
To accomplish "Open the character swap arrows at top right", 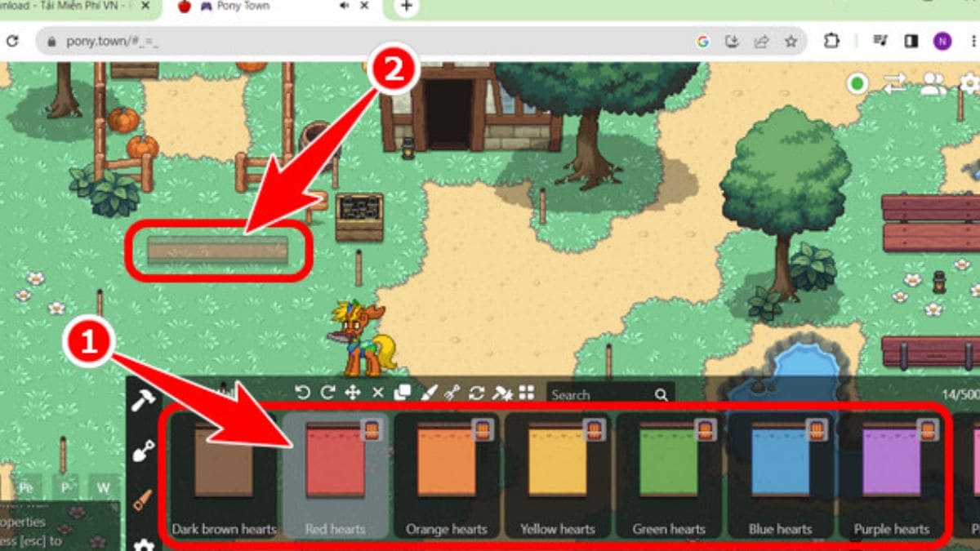I will point(894,84).
